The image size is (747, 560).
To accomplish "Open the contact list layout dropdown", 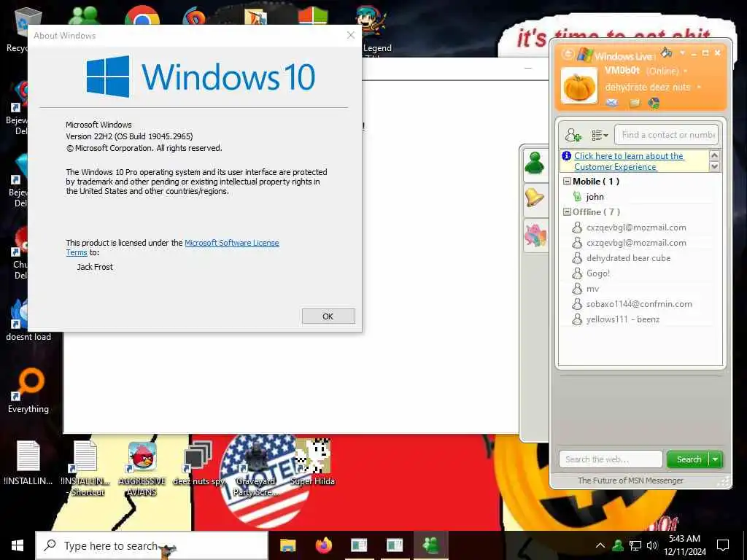I will (x=600, y=136).
